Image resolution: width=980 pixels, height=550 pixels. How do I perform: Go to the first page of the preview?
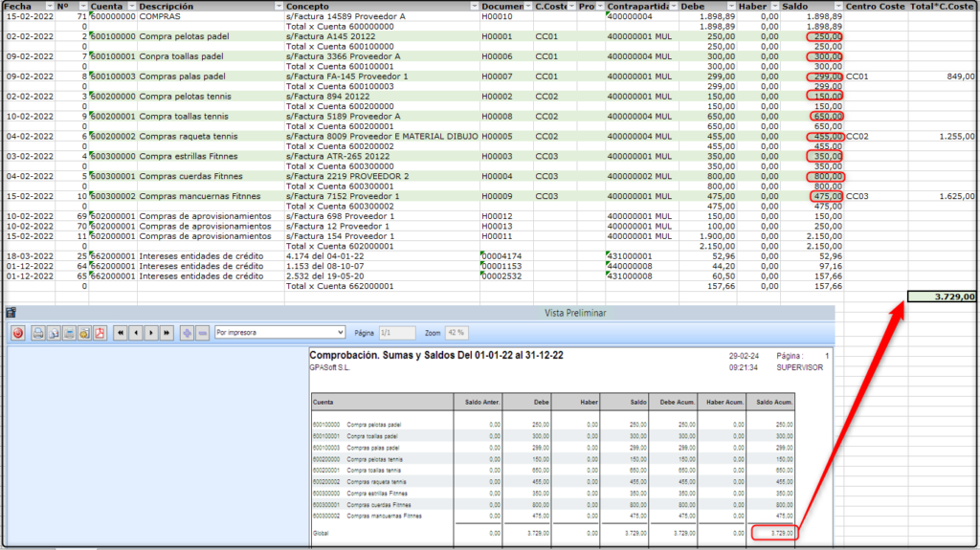(122, 333)
